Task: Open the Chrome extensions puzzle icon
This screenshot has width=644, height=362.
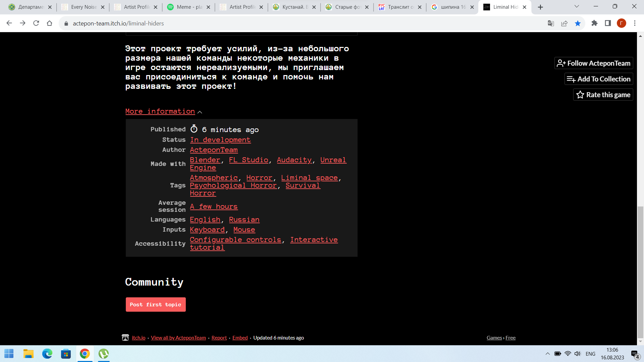Action: point(595,23)
